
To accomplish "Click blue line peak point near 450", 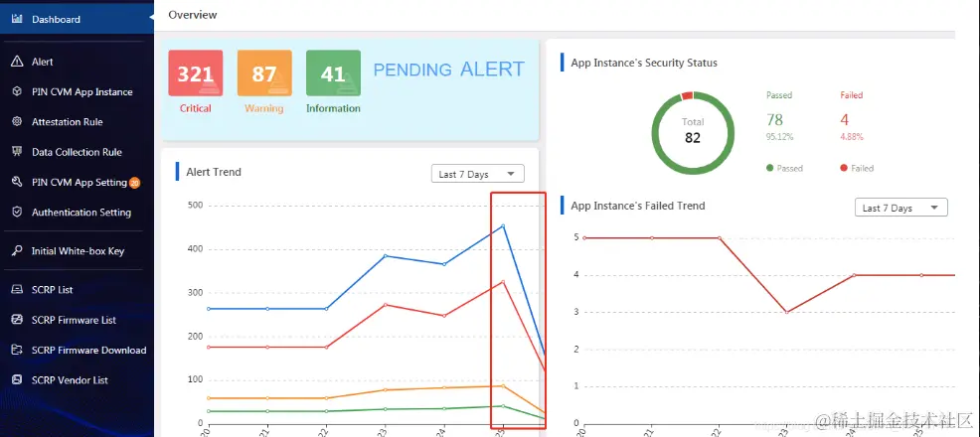I will (x=503, y=226).
